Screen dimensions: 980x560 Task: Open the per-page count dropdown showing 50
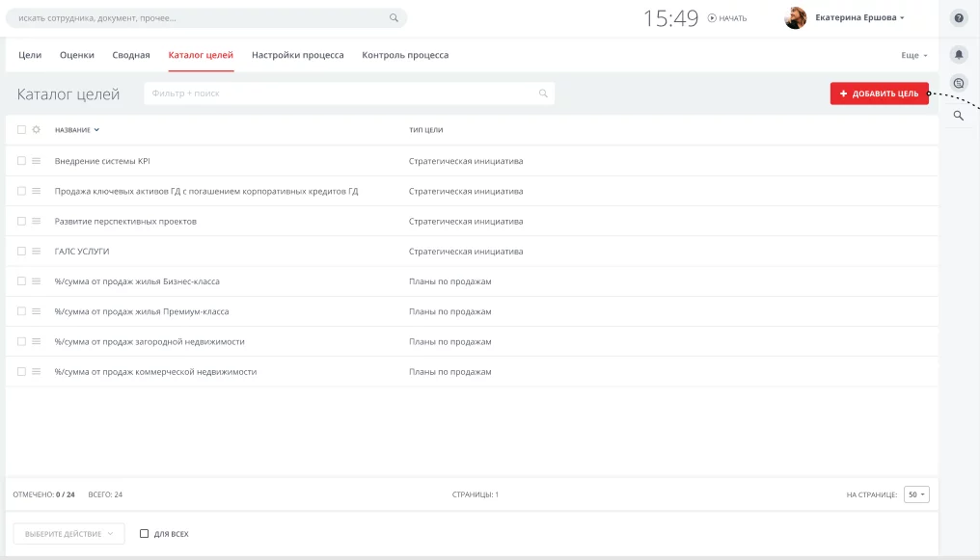tap(916, 494)
